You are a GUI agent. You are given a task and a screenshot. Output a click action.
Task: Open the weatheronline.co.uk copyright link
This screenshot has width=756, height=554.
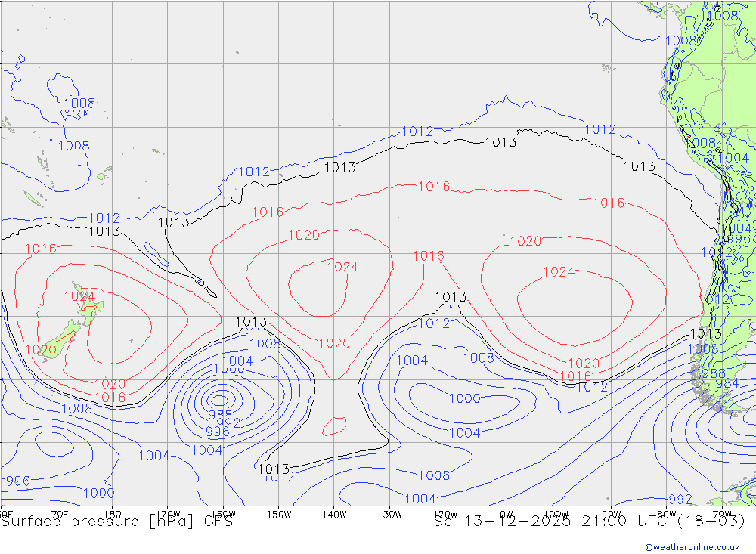692,547
